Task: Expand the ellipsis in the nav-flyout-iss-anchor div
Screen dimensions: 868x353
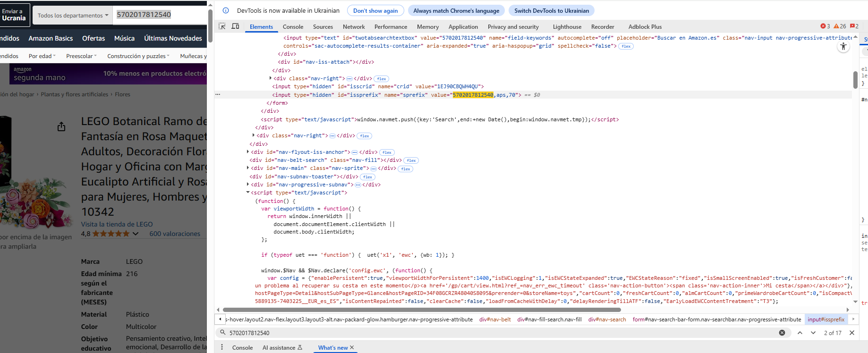Action: [355, 152]
